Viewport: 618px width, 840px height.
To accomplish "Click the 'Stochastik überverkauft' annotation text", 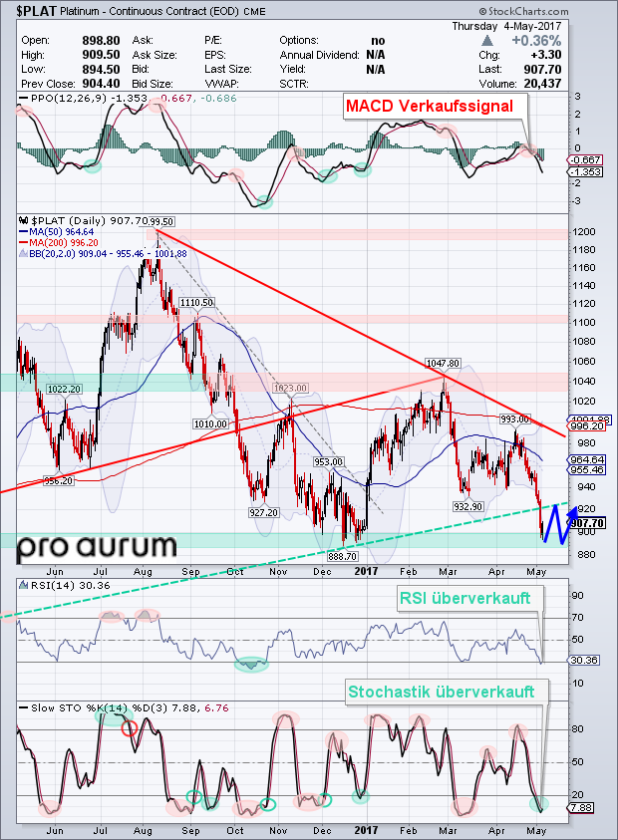I will coord(442,692).
